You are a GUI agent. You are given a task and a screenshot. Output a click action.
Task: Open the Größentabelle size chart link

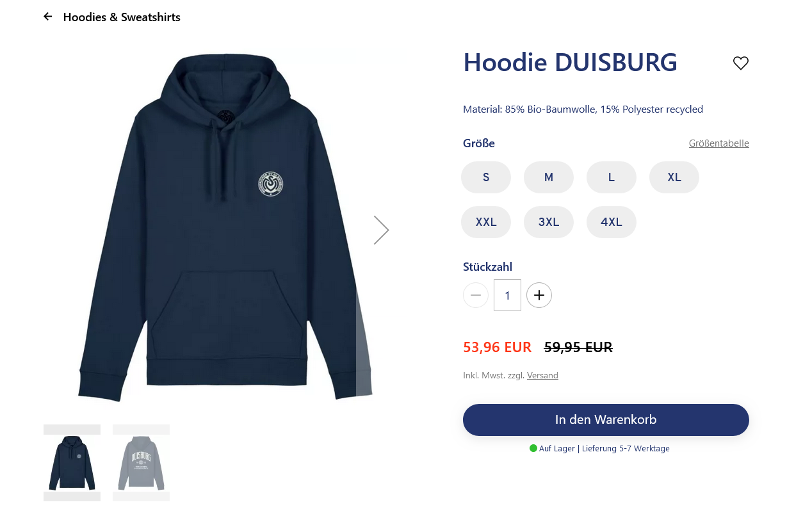coord(718,143)
